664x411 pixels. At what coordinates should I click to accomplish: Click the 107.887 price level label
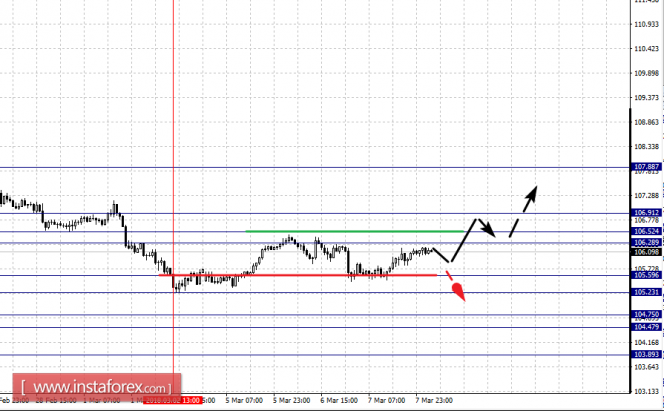coord(645,167)
